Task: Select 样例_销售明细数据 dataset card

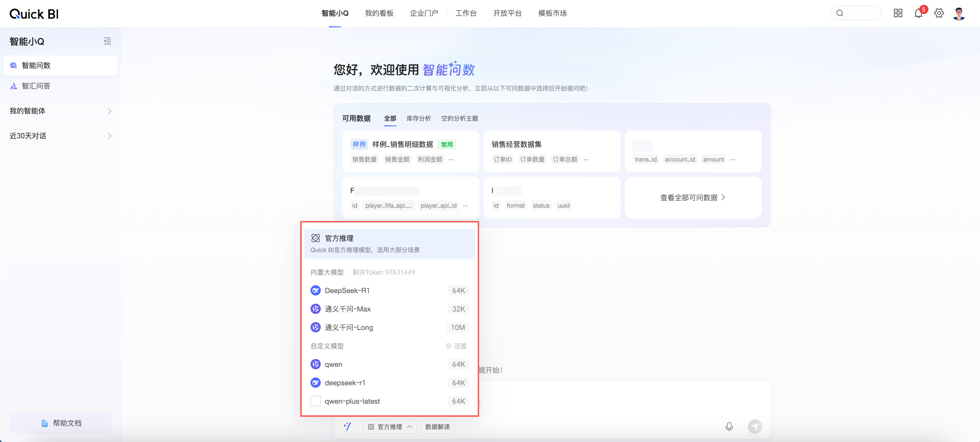Action: tap(410, 152)
